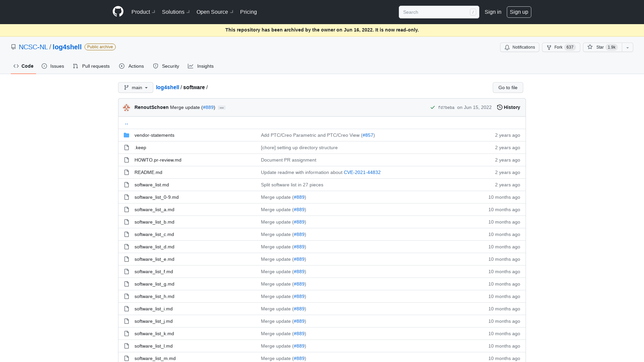The width and height of the screenshot is (644, 362).
Task: Switch to the Issues tab
Action: point(53,66)
